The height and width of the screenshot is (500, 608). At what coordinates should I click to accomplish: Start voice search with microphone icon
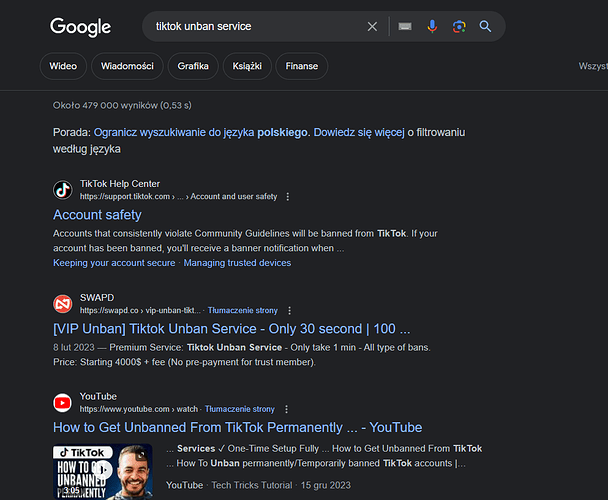pyautogui.click(x=432, y=26)
